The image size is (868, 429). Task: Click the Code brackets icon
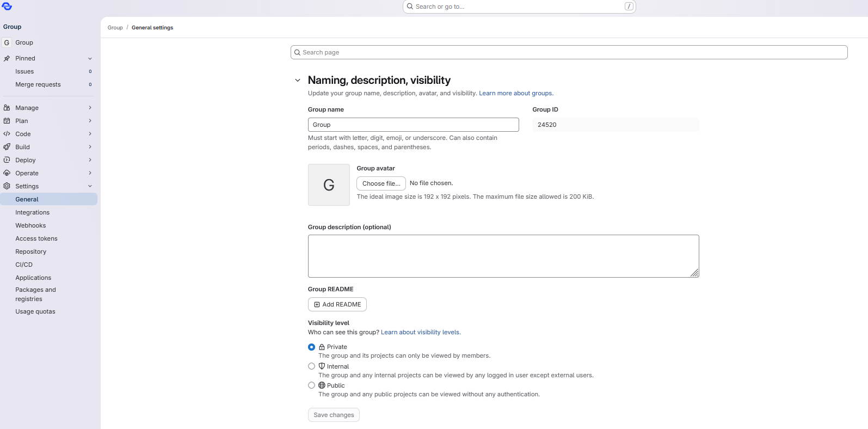[x=7, y=134]
